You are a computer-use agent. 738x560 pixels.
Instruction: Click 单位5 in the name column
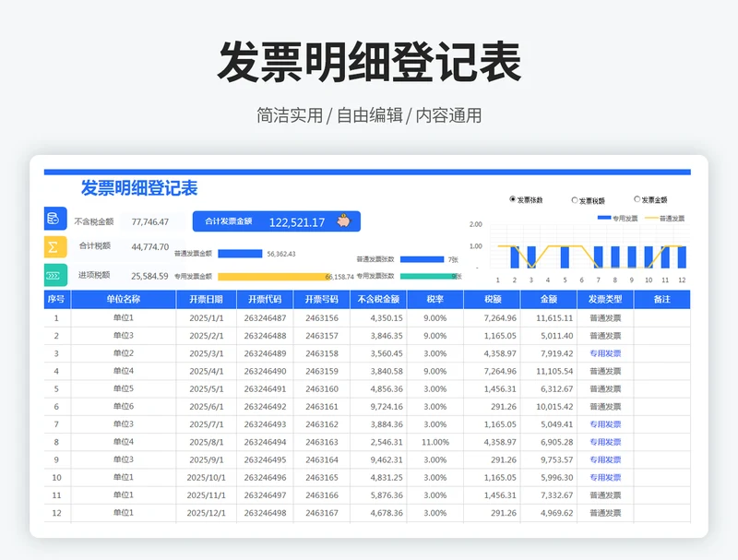[x=124, y=388]
